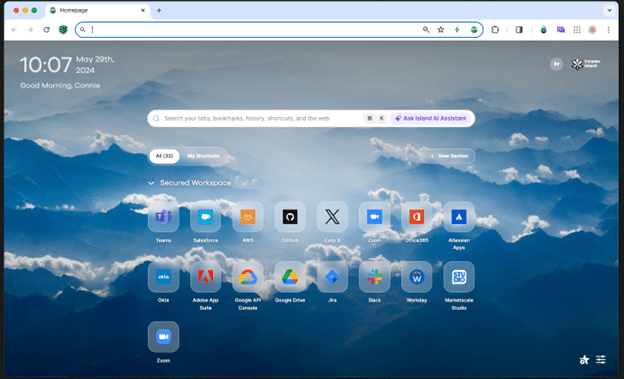
Task: Click the green round icon in address bar
Action: point(474,29)
